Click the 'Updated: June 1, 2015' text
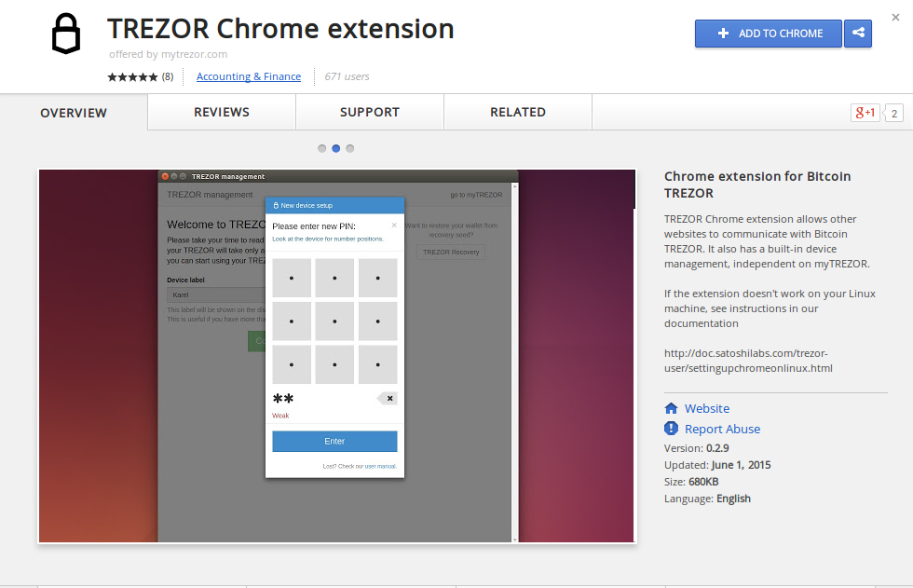 (x=717, y=465)
